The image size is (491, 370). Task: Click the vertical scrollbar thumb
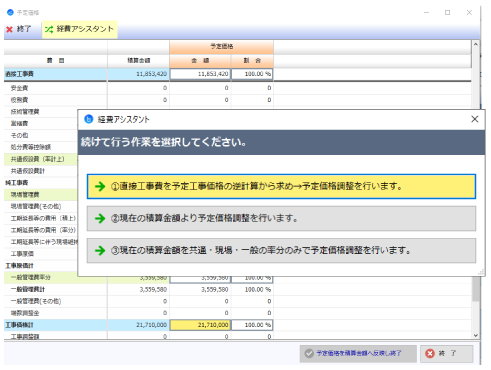point(476,289)
